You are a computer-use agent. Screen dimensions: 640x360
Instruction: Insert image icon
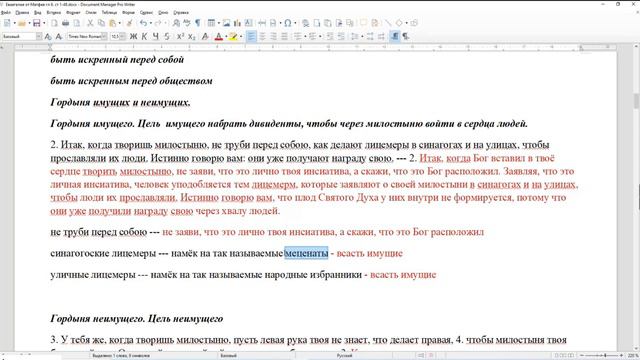pos(226,23)
